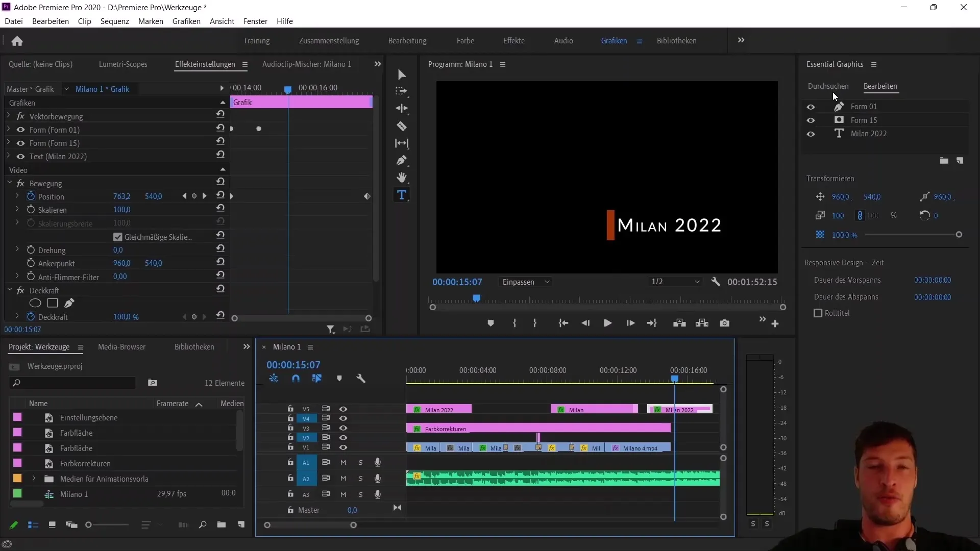Select the Ripple Edit tool

click(402, 109)
